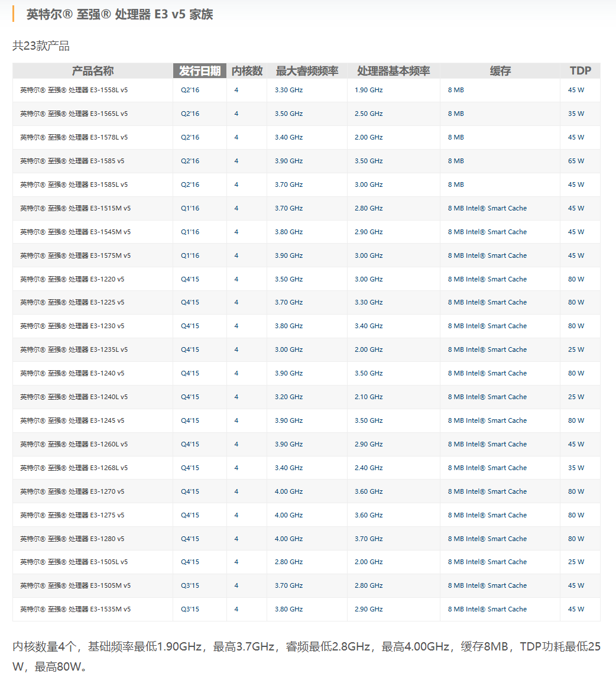616x683 pixels.
Task: Open the E3-1535M v5 product link
Action: (x=75, y=609)
